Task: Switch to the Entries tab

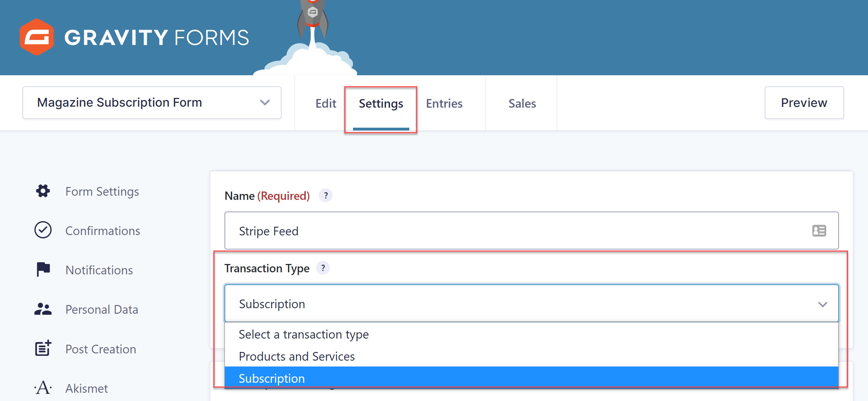Action: [x=444, y=103]
